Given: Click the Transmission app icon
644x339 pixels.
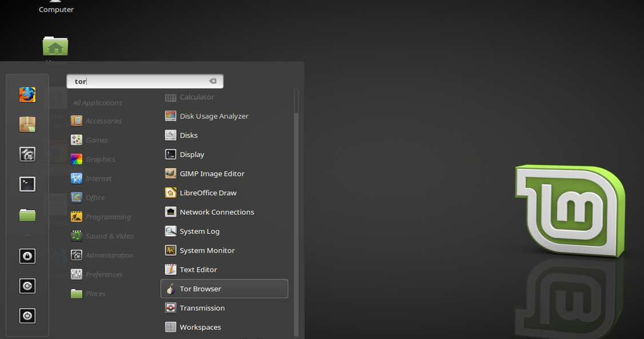Looking at the screenshot, I should pos(170,308).
